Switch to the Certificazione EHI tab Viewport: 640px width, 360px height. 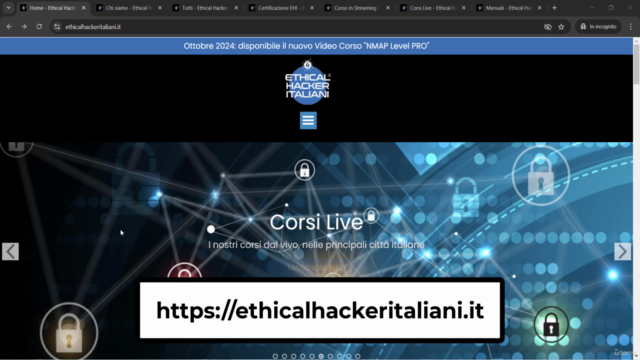coord(282,8)
